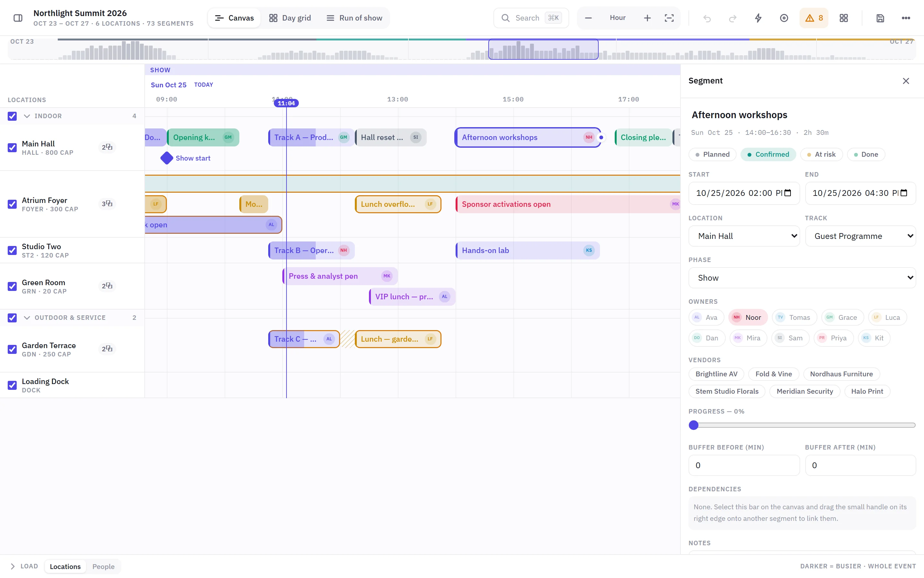
Task: Uncheck the Atrium Foyer checkbox
Action: pyautogui.click(x=12, y=204)
